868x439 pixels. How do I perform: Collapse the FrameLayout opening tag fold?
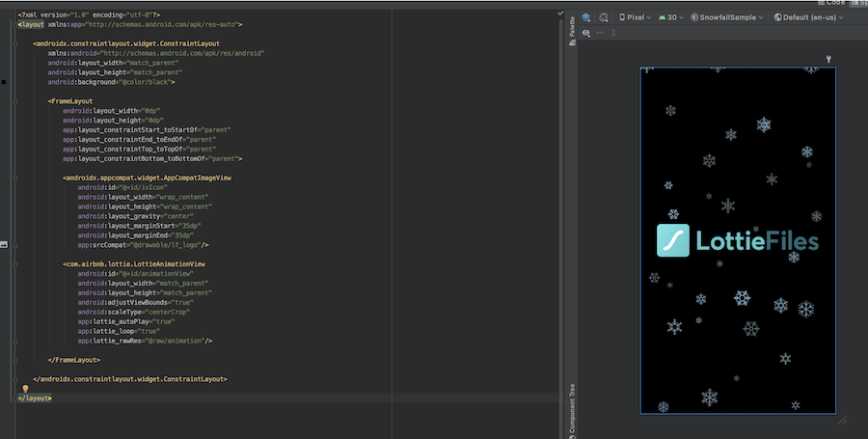pos(15,101)
